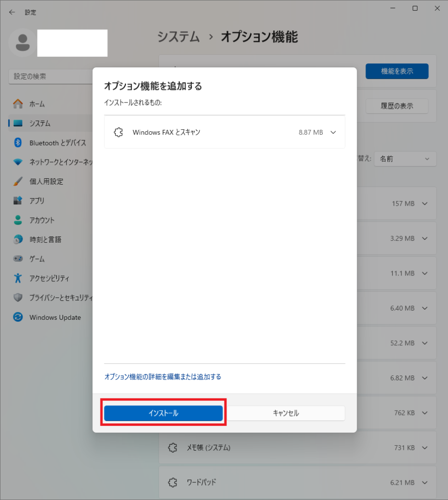448x500 pixels.
Task: Expand the 762 KB feature row
Action: tap(425, 413)
